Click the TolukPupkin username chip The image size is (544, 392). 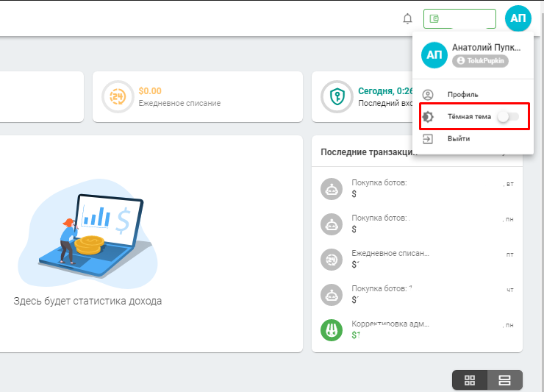pos(481,61)
